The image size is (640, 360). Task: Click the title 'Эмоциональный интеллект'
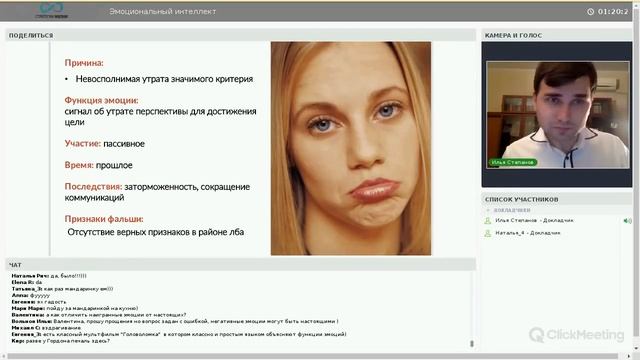coord(162,11)
